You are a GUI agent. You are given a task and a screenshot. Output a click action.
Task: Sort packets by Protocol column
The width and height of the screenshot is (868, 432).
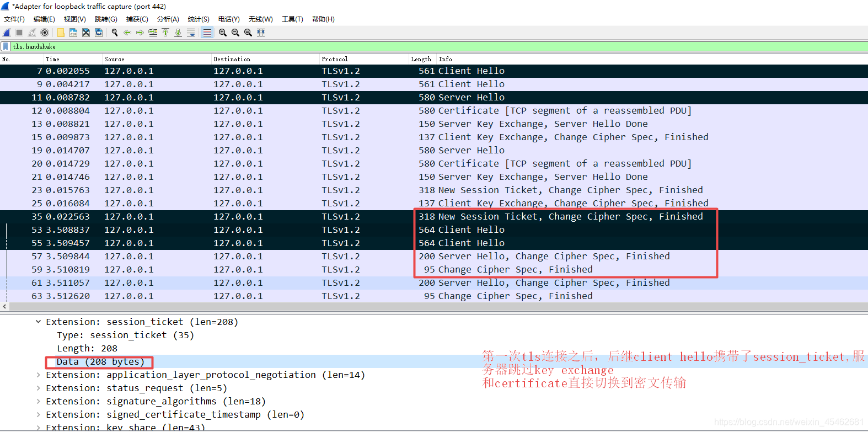(364, 59)
